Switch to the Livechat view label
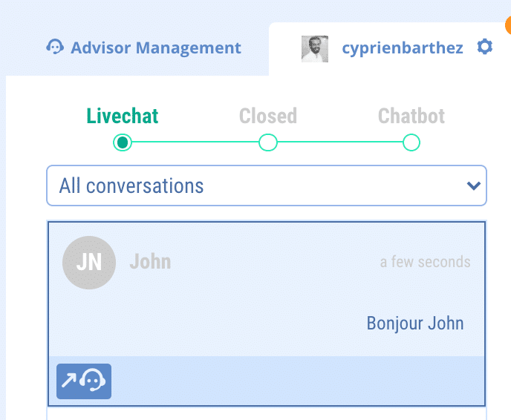511x420 pixels. coord(123,117)
